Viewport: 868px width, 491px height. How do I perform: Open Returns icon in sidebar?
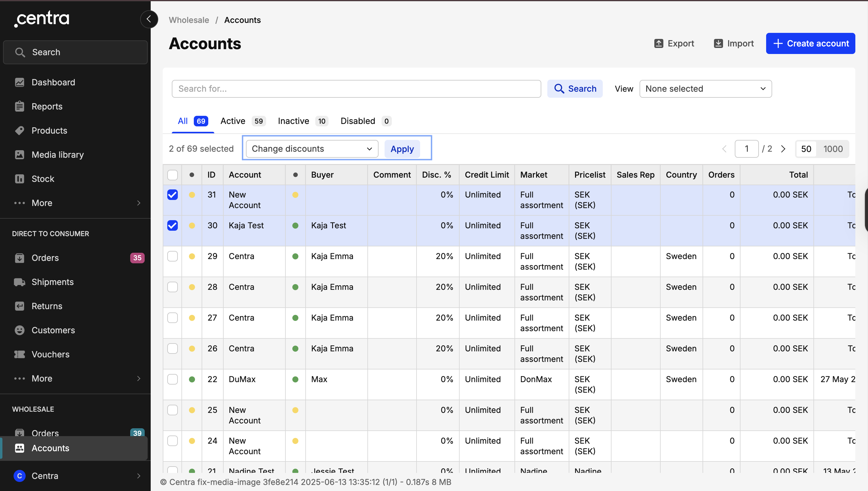tap(20, 306)
